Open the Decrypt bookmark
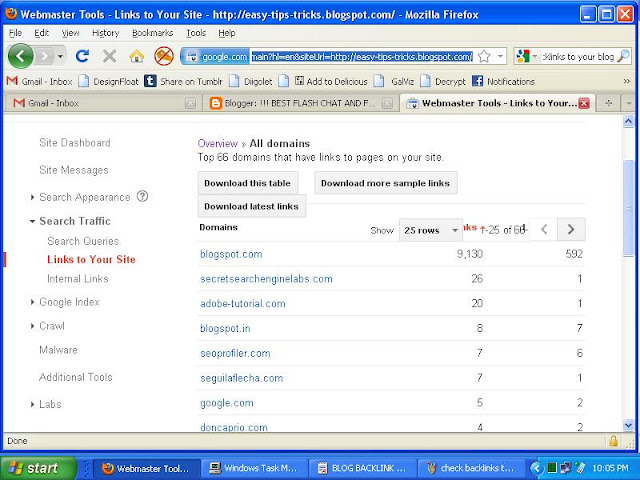 tap(443, 81)
